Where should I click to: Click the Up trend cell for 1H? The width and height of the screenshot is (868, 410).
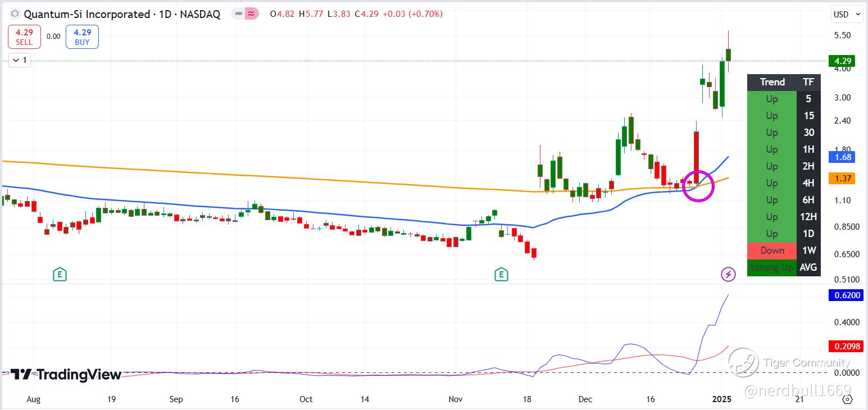(772, 149)
